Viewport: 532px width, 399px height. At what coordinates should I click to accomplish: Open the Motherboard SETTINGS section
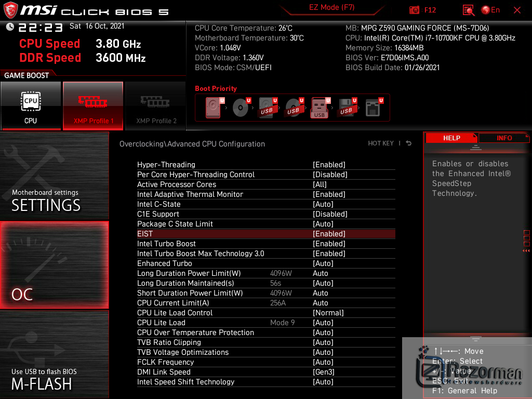pos(54,176)
